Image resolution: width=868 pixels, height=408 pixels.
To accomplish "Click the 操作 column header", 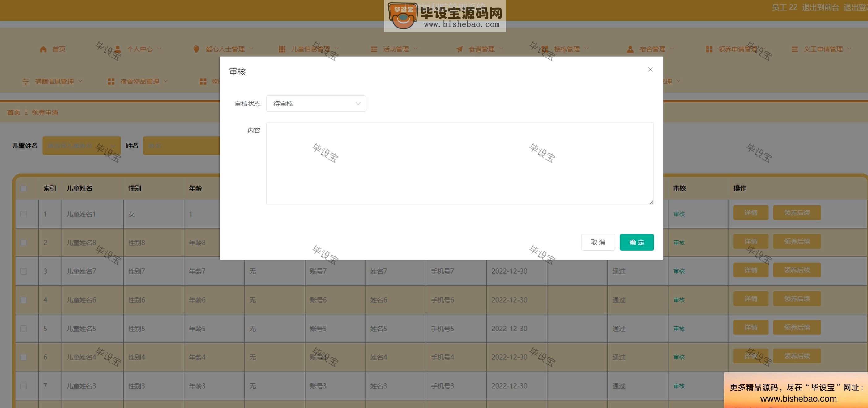I will 740,188.
